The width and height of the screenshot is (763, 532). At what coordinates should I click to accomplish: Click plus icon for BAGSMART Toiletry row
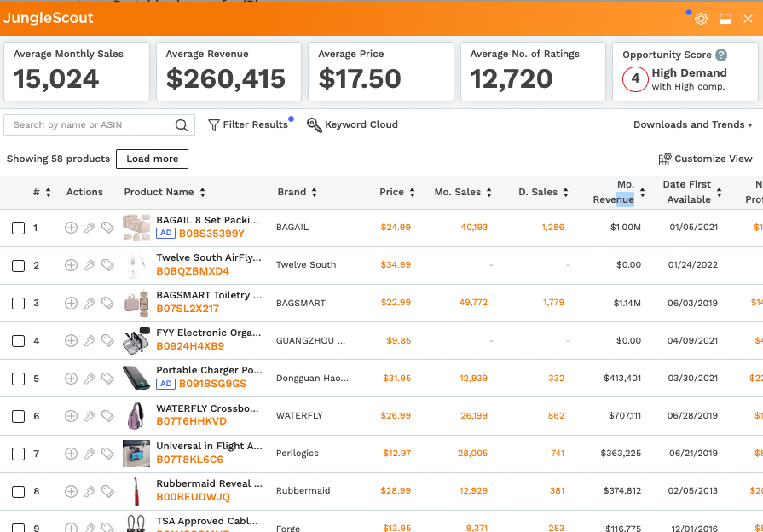point(71,303)
